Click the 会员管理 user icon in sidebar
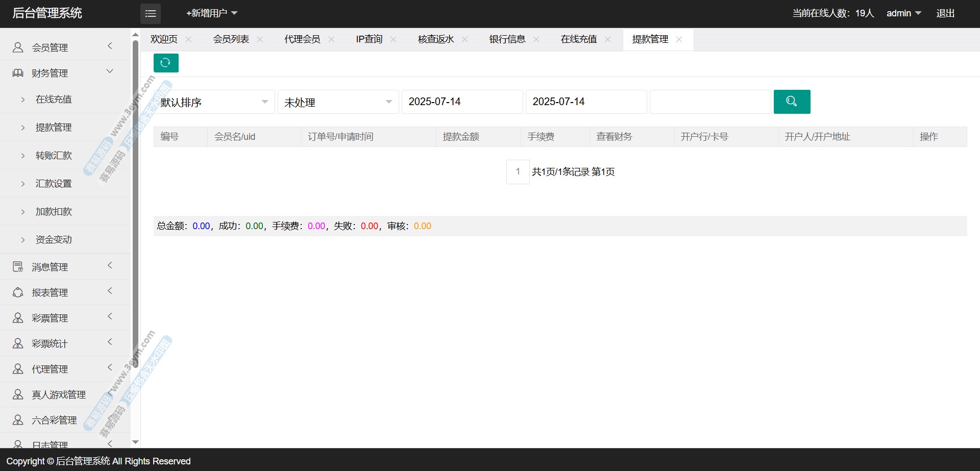Viewport: 980px width, 471px height. point(18,47)
